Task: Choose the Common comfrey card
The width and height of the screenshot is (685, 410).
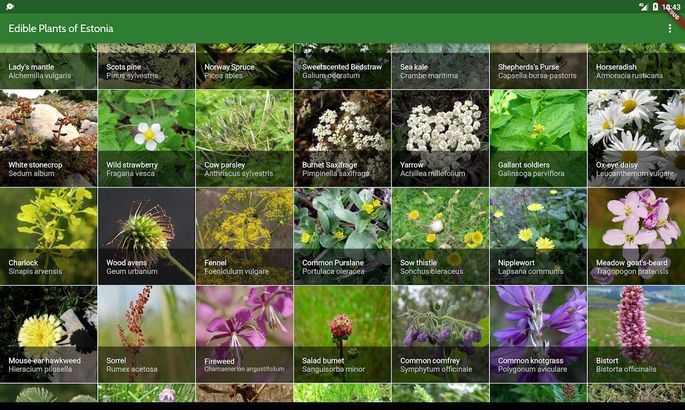Action: (440, 334)
